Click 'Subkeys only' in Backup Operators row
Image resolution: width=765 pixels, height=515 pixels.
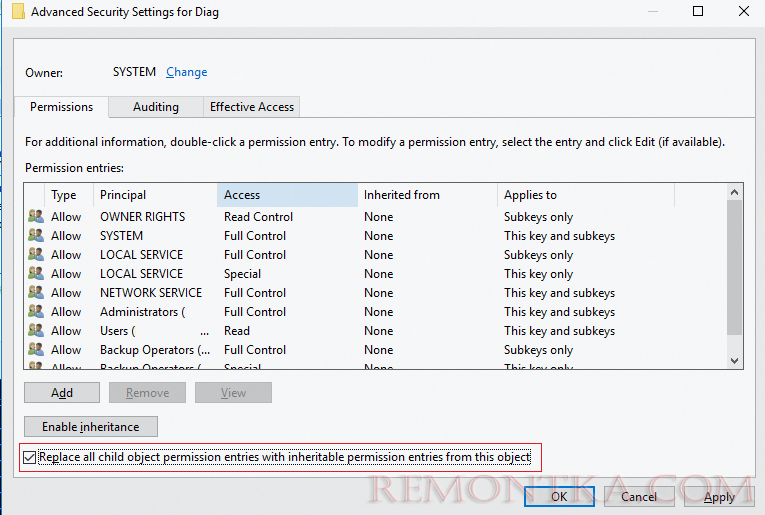pos(538,350)
